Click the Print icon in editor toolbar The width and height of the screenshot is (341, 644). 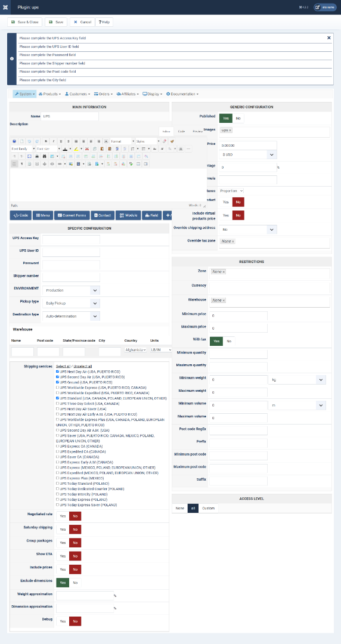[37, 156]
